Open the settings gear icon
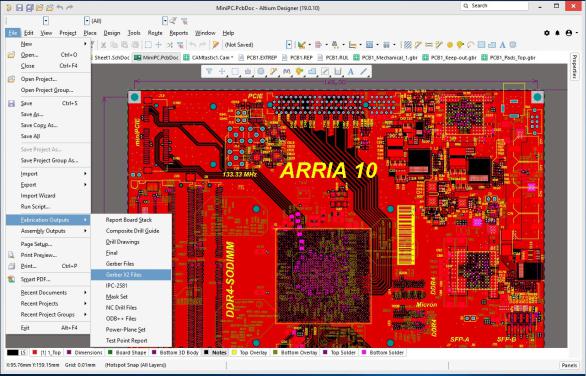586x376 pixels. 547,33
